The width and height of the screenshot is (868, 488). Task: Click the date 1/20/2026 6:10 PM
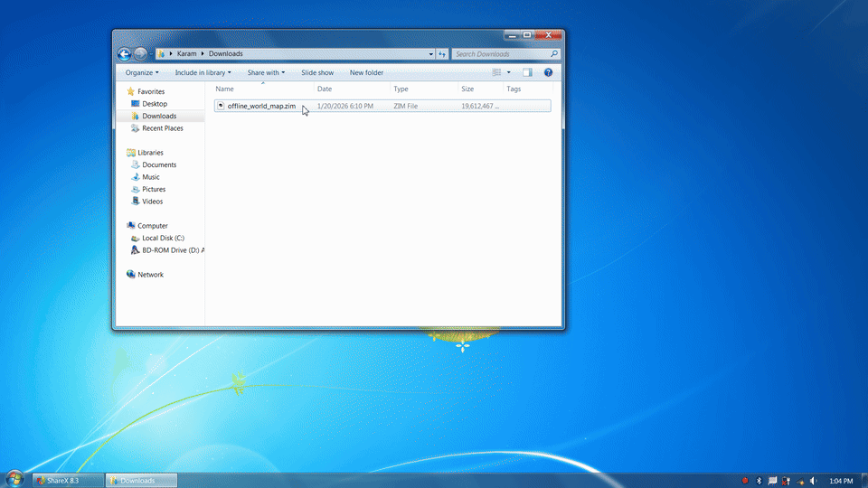(344, 106)
